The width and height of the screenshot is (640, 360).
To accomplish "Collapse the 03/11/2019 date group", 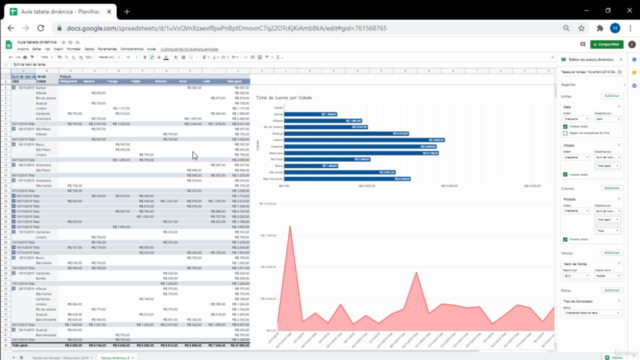I will pyautogui.click(x=13, y=88).
